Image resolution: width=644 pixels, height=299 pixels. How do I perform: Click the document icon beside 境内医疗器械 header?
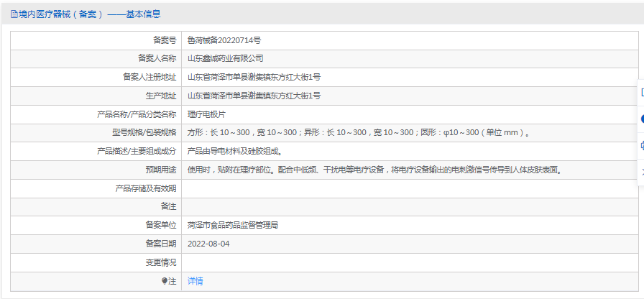pyautogui.click(x=14, y=14)
